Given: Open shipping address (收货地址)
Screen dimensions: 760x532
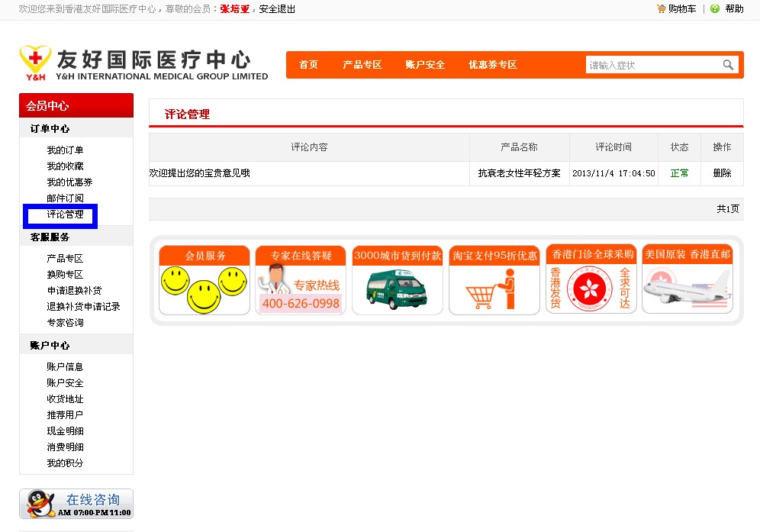Looking at the screenshot, I should (65, 398).
